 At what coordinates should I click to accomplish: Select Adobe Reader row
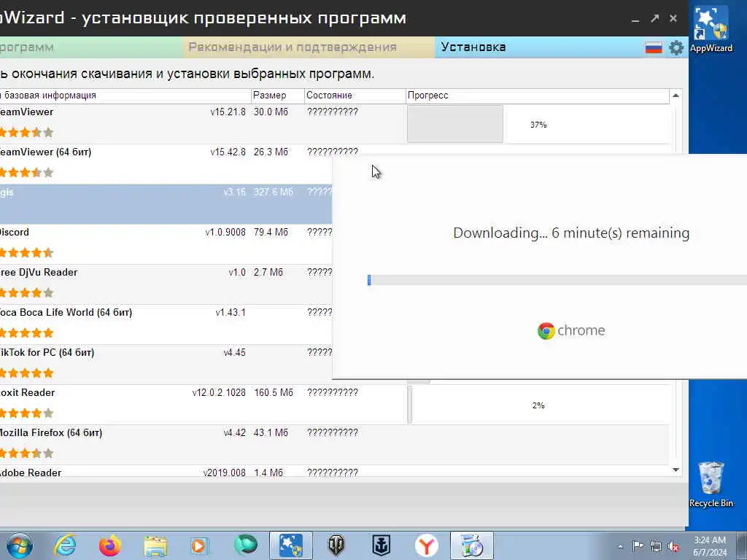[x=334, y=472]
